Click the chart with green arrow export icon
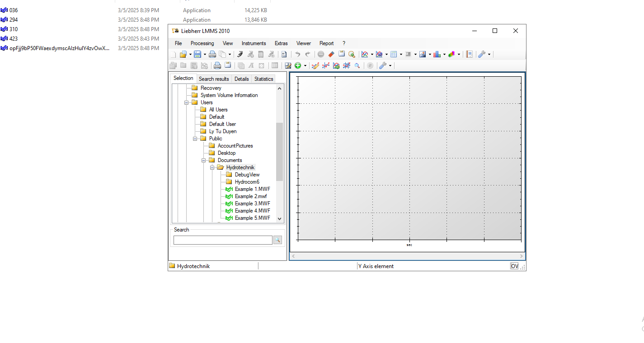The image size is (644, 343). pyautogui.click(x=336, y=65)
